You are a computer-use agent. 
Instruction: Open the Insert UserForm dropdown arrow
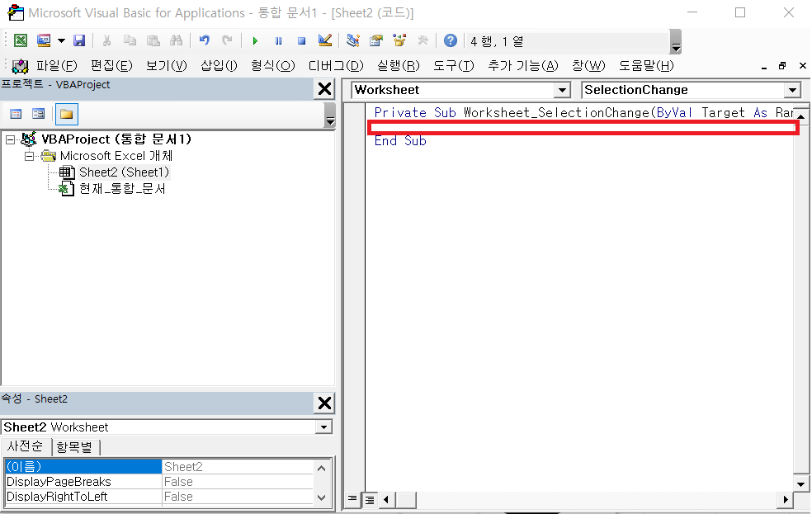coord(61,40)
